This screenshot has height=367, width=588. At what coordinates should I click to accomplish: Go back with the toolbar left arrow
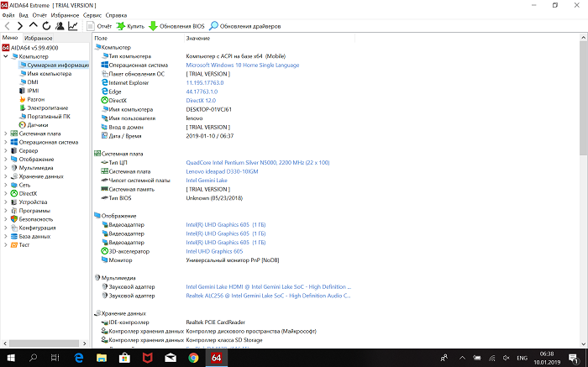[7, 26]
